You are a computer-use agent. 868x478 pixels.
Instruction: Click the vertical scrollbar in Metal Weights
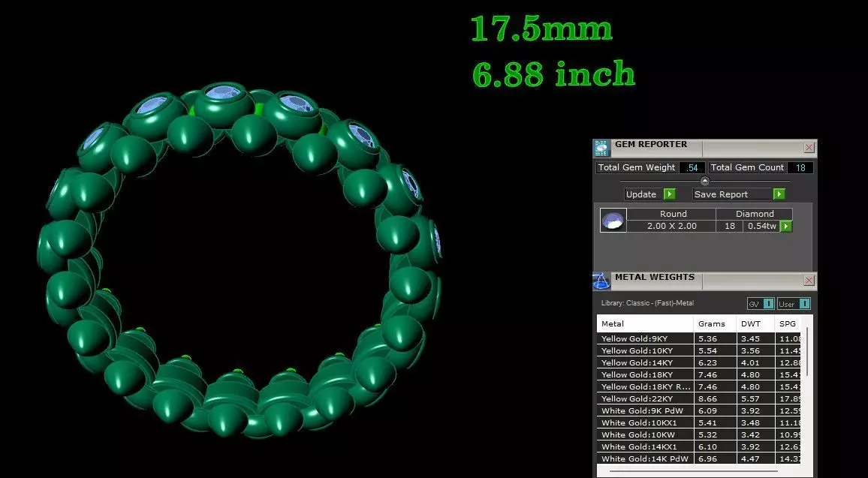click(807, 351)
